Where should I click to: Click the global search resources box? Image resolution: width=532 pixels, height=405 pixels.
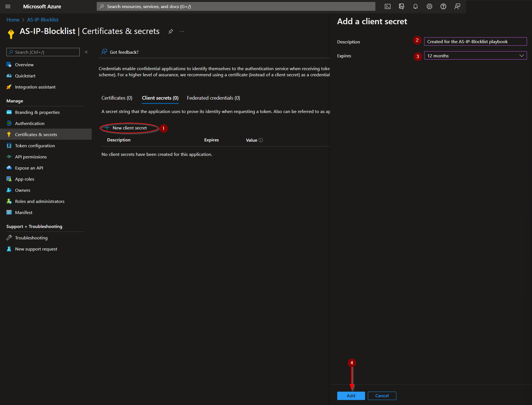(236, 6)
